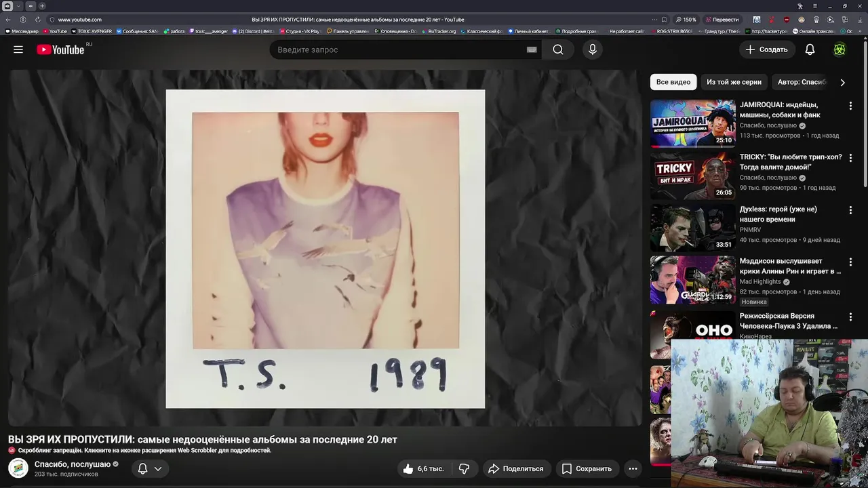Open options menu for Режиссёрская Версия video
Screen dimensions: 868x488
[850, 317]
